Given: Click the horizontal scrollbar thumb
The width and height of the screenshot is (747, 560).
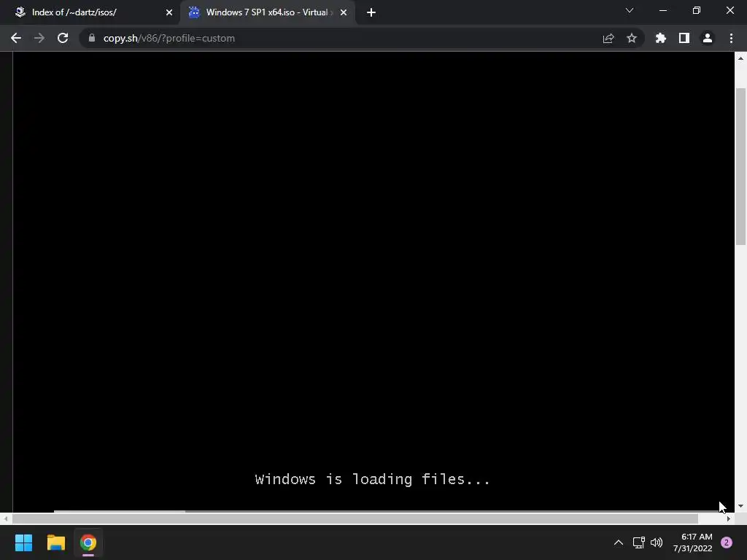Looking at the screenshot, I should [x=355, y=518].
